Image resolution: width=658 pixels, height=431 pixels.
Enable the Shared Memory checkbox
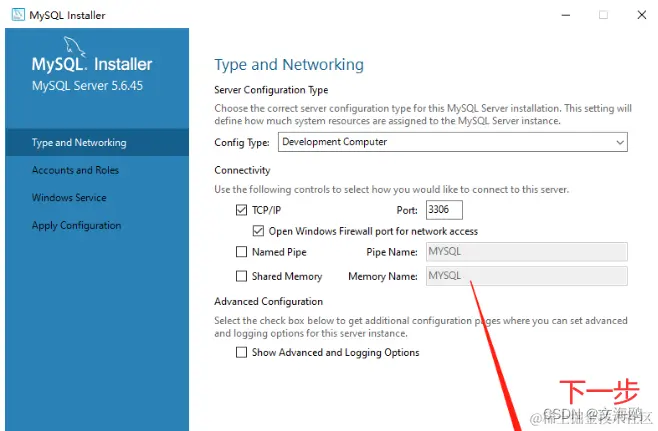click(x=241, y=276)
